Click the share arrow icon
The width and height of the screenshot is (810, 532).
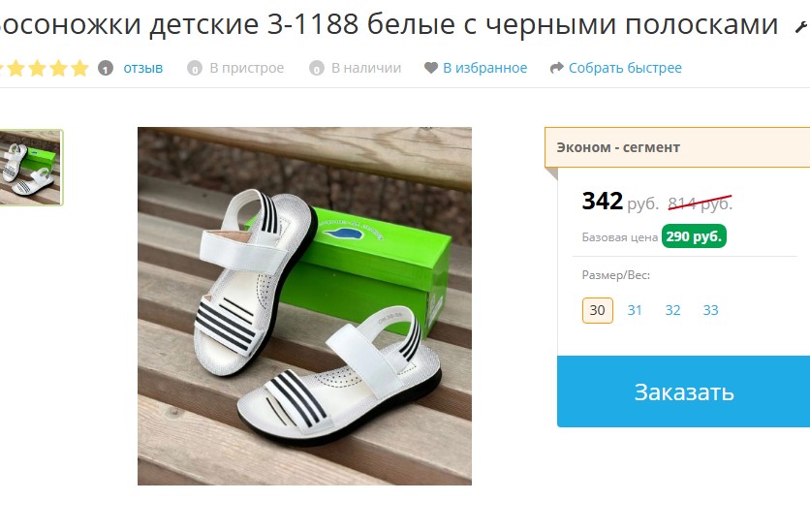click(556, 68)
